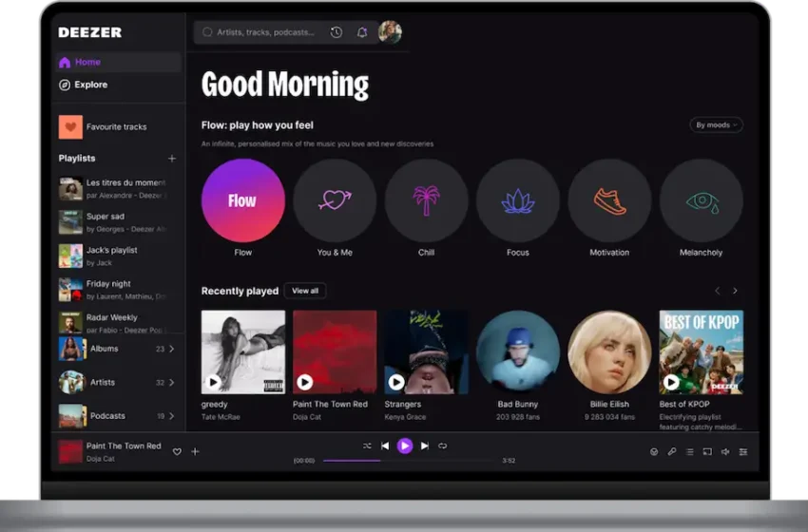Open the Super sad playlist
This screenshot has width=808, height=532.
[x=112, y=222]
